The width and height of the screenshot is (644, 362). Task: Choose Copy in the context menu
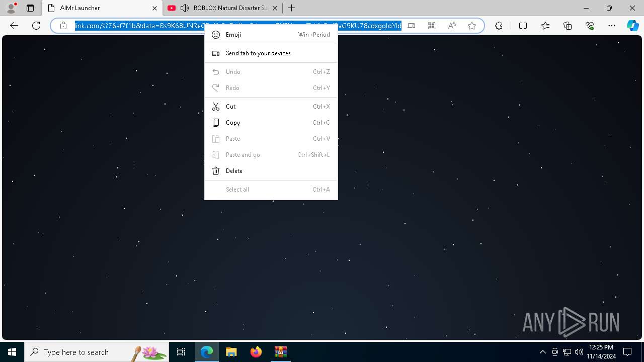tap(271, 123)
